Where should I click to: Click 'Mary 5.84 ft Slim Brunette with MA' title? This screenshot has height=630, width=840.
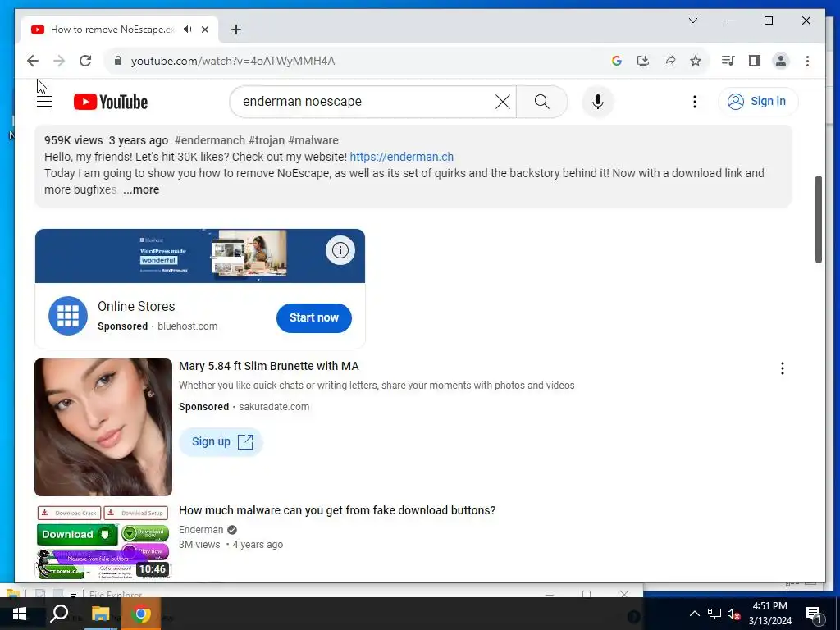coord(269,366)
